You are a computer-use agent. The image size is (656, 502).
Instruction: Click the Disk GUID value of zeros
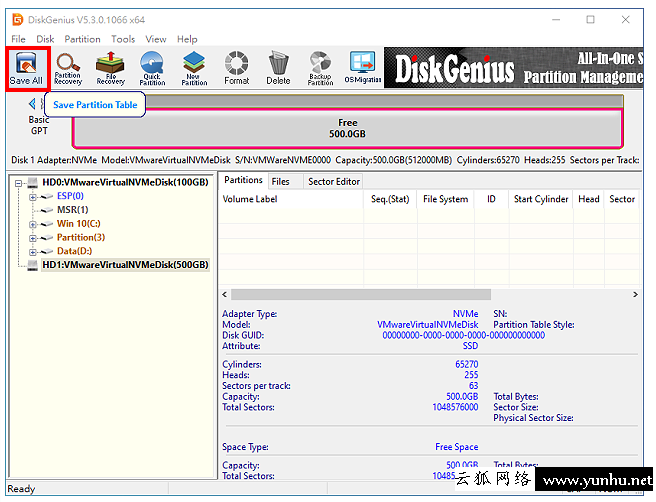[464, 336]
